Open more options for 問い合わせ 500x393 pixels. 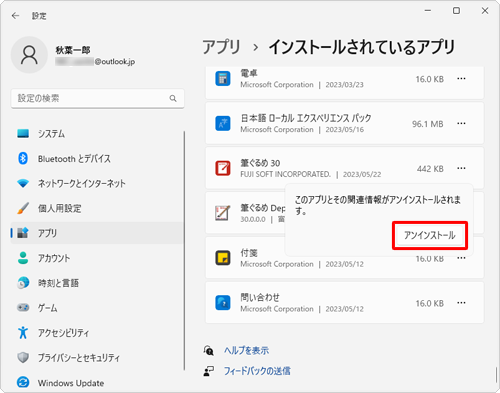461,303
